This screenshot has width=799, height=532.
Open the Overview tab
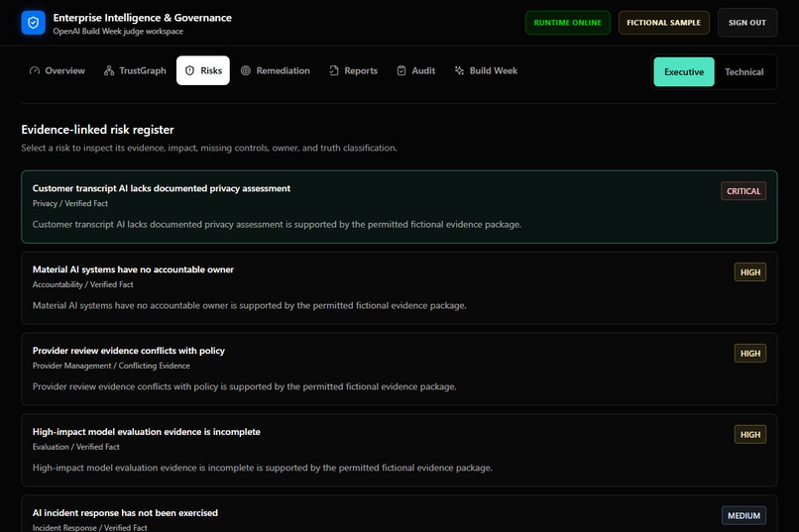tap(57, 70)
